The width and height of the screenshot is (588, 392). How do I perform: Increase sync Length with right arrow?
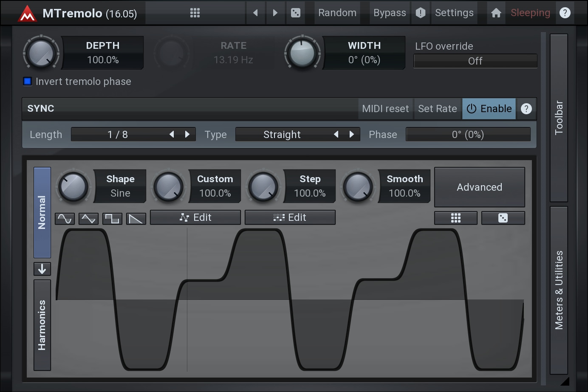[x=187, y=134]
